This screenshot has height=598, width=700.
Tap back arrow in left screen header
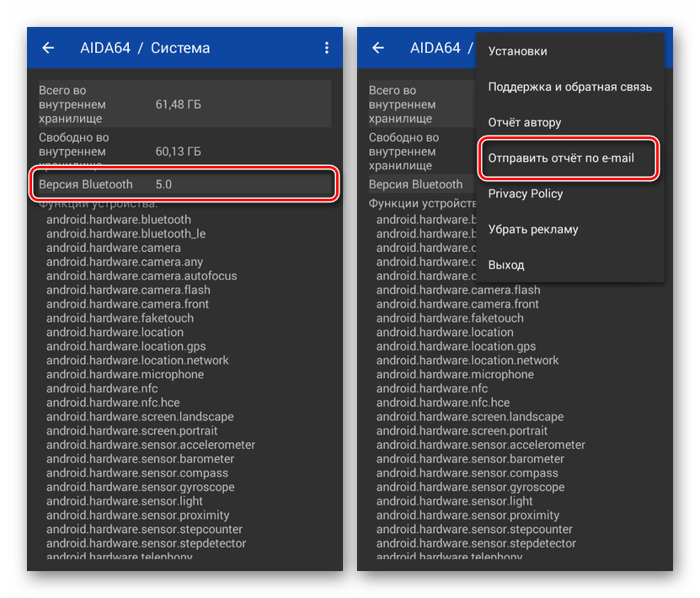(48, 48)
